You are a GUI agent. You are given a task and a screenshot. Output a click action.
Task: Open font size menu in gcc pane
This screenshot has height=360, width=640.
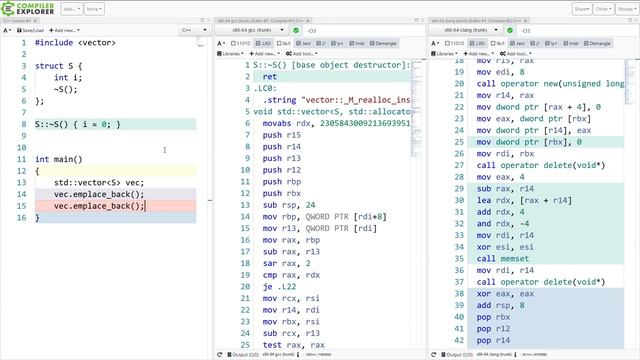[x=221, y=43]
